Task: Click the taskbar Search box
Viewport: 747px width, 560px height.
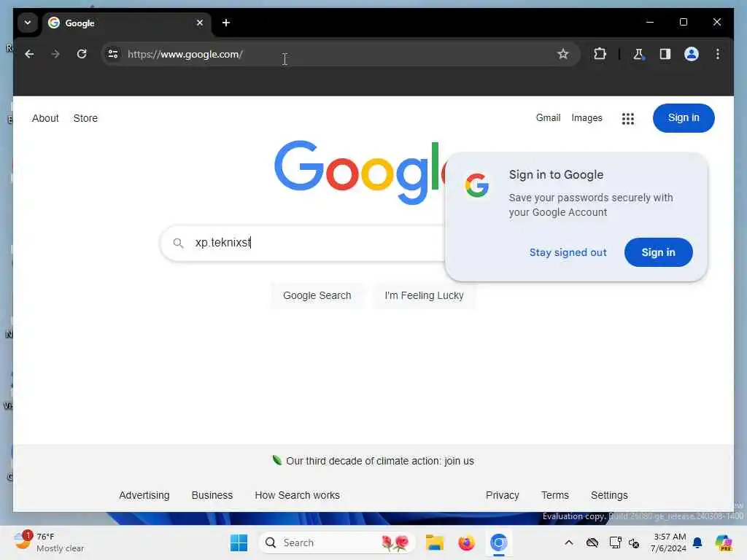Action: 336,542
